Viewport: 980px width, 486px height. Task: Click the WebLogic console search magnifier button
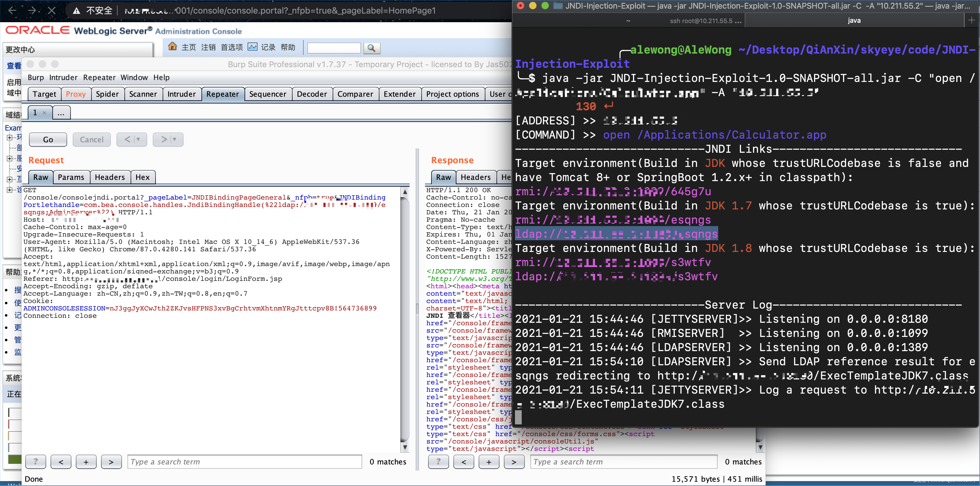click(371, 48)
